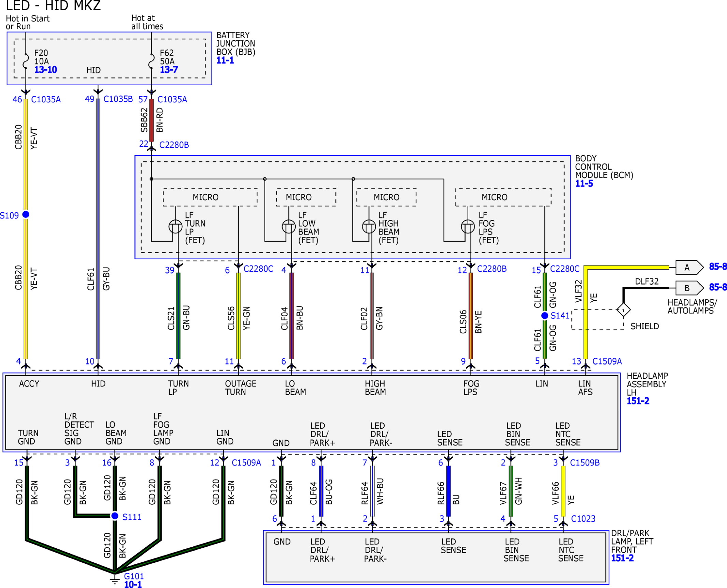Click the 'Hot at all times' label
This screenshot has height=588, width=727.
click(147, 23)
